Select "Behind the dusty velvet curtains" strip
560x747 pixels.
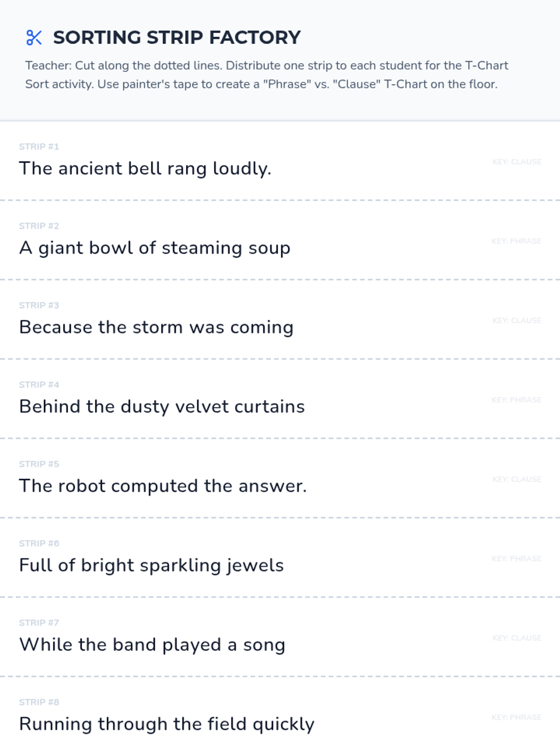[162, 407]
